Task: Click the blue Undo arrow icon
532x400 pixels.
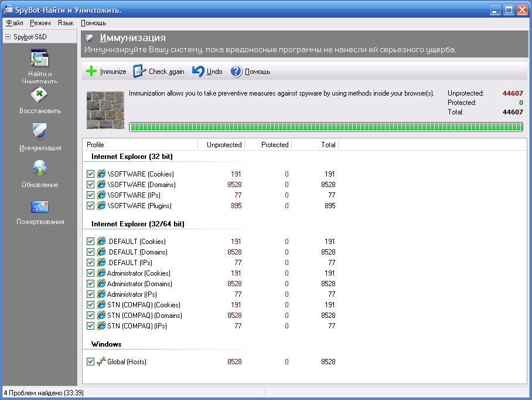Action: [198, 72]
